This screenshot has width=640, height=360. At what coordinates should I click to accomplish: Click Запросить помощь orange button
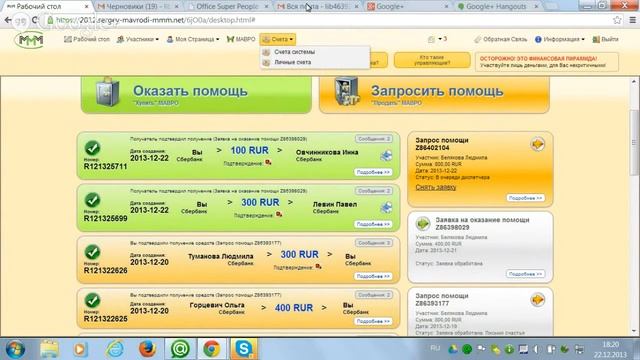[434, 94]
